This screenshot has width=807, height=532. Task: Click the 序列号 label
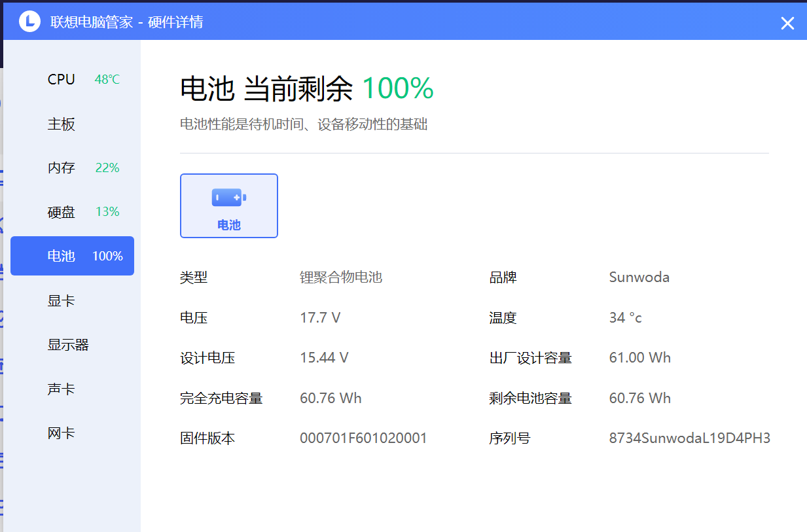click(x=510, y=438)
